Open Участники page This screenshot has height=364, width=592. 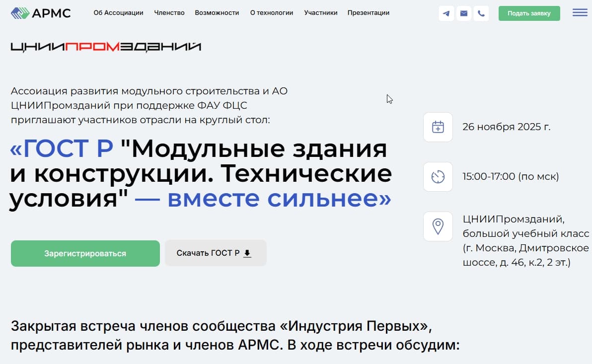pos(321,13)
